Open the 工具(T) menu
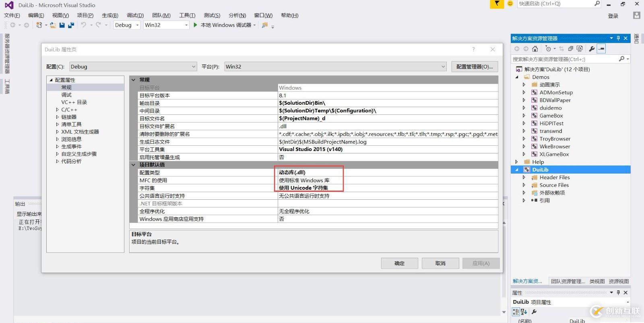 [187, 15]
